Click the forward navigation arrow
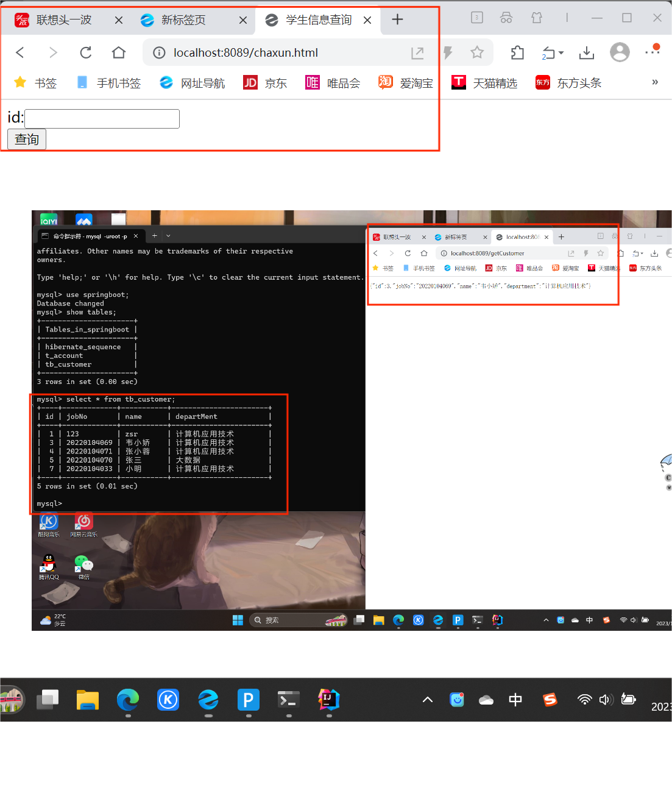This screenshot has width=672, height=810. pyautogui.click(x=53, y=53)
